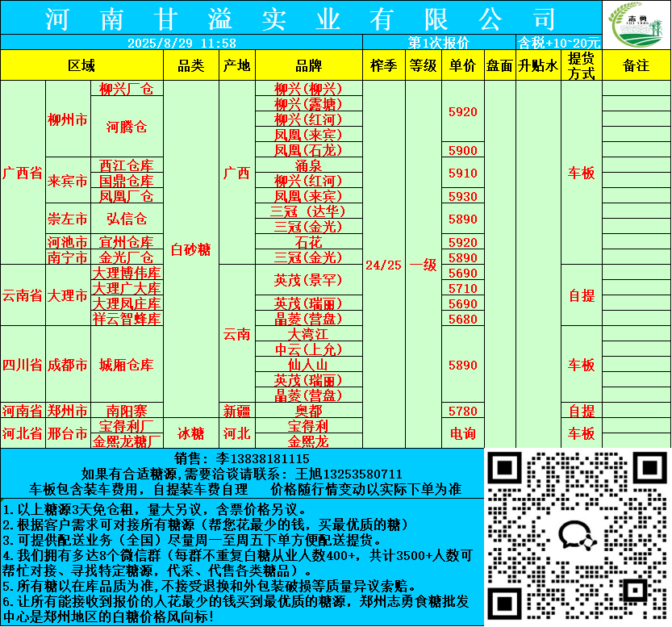Select the 含税+10~20元 cell
Viewport: 672px width, 627px height.
[559, 43]
